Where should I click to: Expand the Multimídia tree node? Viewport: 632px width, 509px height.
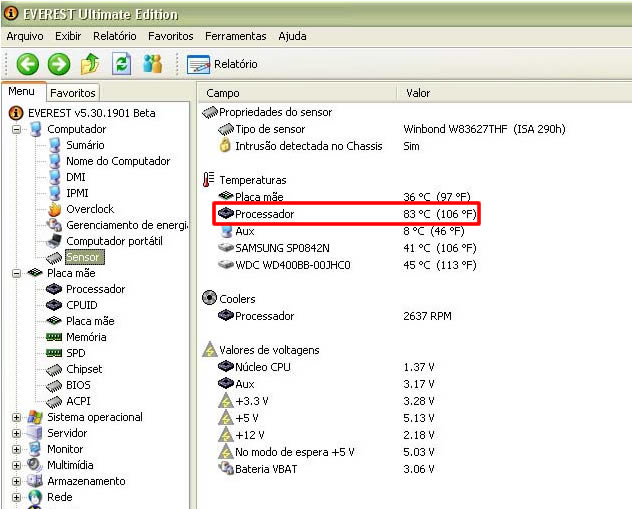(x=16, y=465)
